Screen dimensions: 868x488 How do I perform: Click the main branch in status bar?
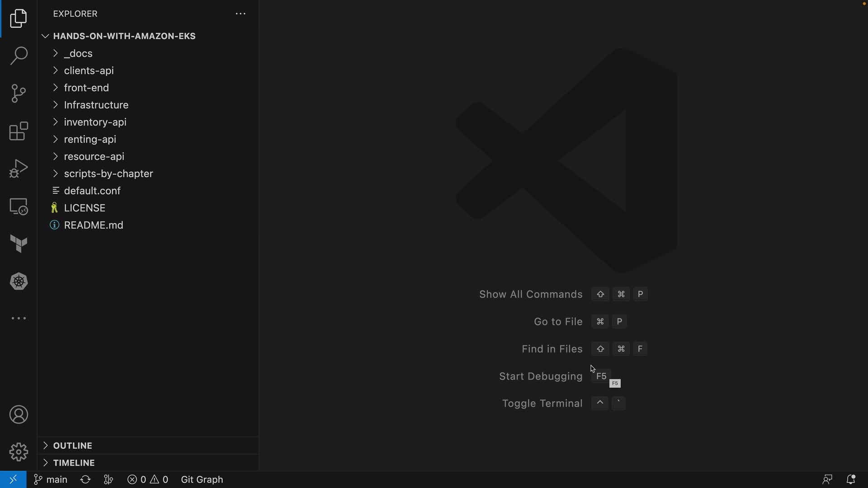coord(51,479)
